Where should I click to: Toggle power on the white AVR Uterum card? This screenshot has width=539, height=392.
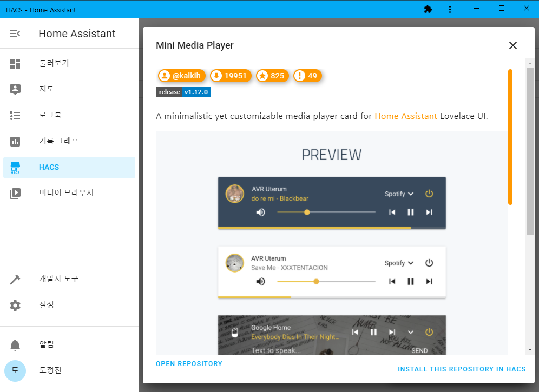tap(429, 263)
